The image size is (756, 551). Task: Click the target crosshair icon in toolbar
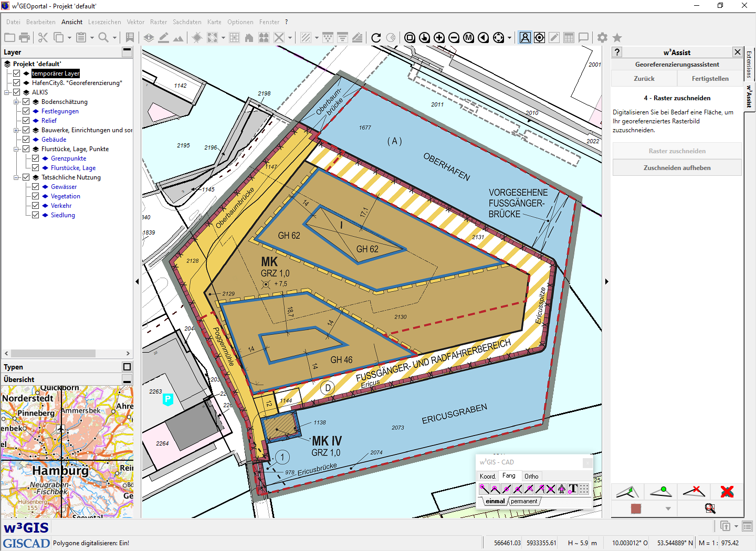point(539,37)
